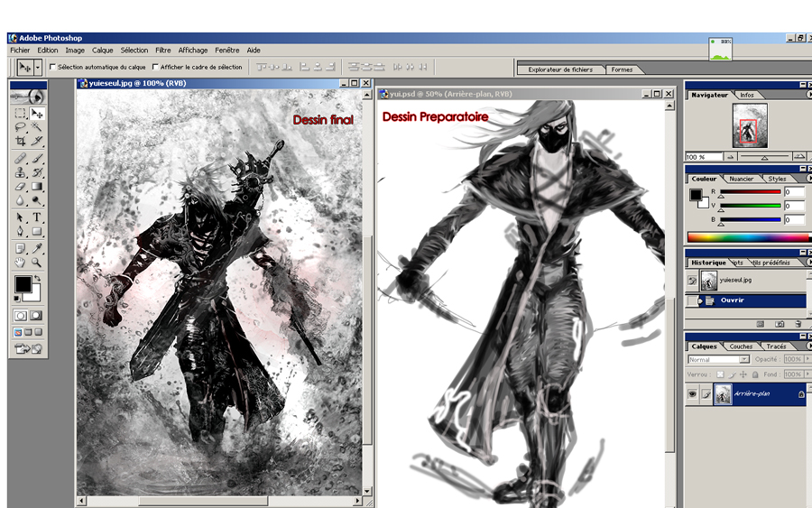The height and width of the screenshot is (508, 812).
Task: Select the Blur tool
Action: pyautogui.click(x=20, y=200)
